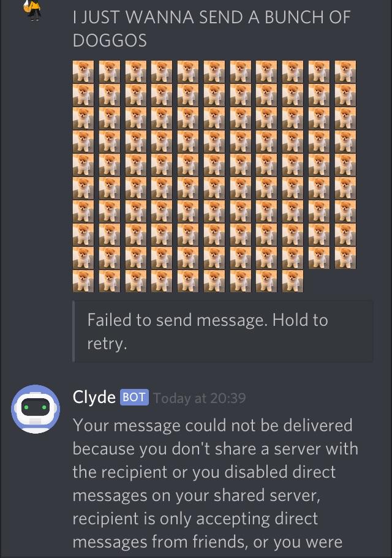Tap the 'Today at 20:39' timestamp

click(200, 398)
